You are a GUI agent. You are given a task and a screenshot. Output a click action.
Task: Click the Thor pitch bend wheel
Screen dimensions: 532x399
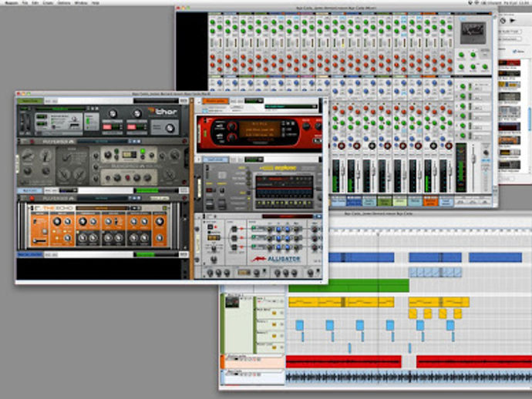point(22,122)
